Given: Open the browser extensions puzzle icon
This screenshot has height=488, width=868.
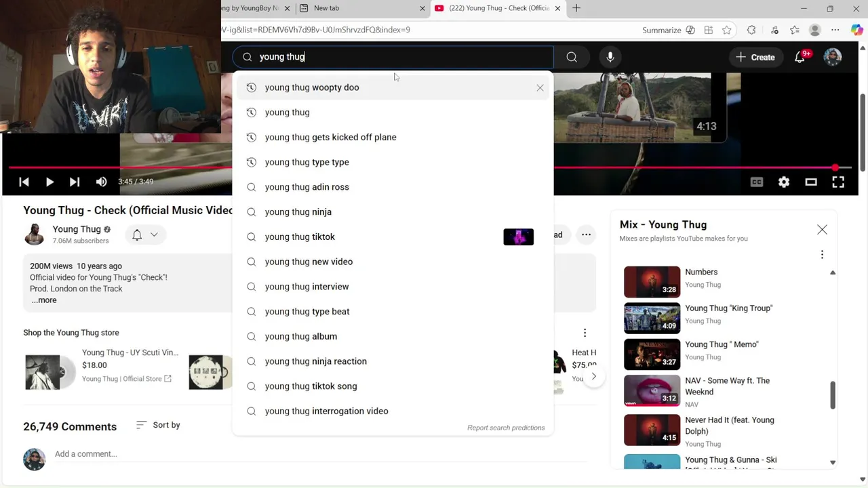Looking at the screenshot, I should click(751, 30).
